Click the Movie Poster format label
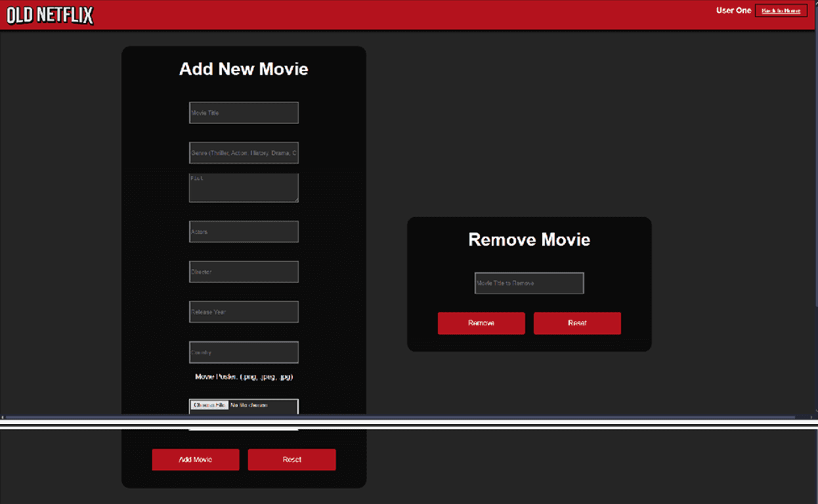This screenshot has width=818, height=504. click(244, 377)
